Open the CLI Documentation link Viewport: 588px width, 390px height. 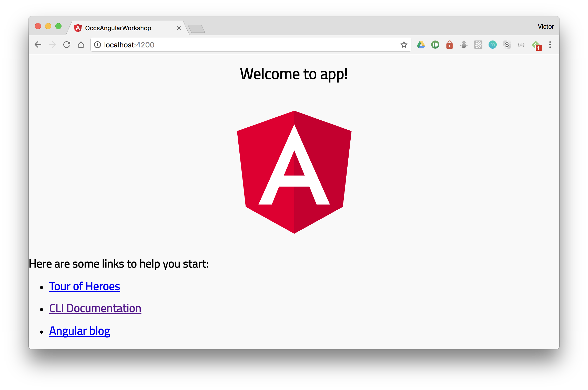95,309
